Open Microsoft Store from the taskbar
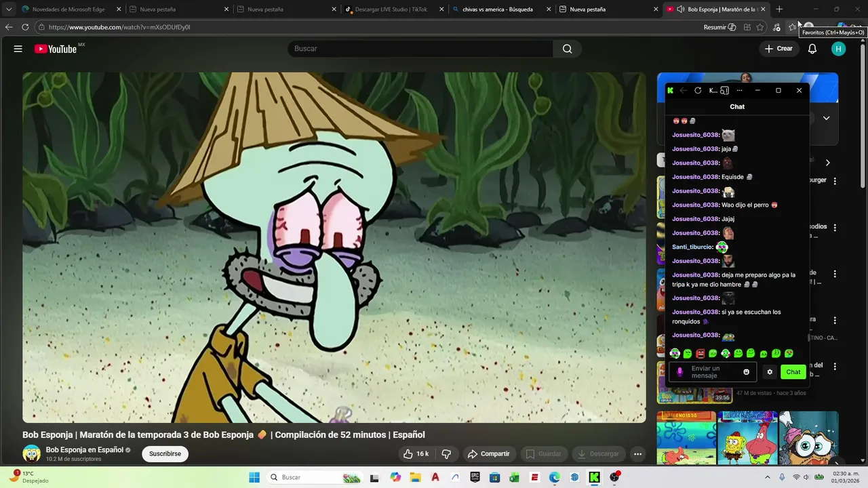The image size is (868, 488). [x=495, y=477]
